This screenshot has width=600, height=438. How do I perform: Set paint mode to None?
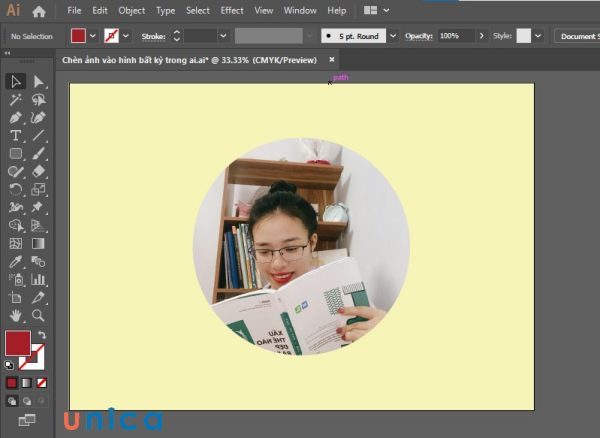(42, 382)
